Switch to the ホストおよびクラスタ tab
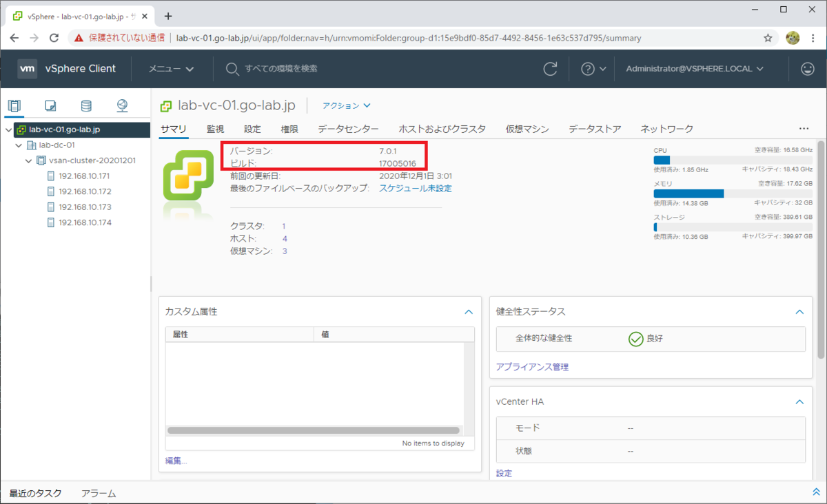 click(442, 129)
